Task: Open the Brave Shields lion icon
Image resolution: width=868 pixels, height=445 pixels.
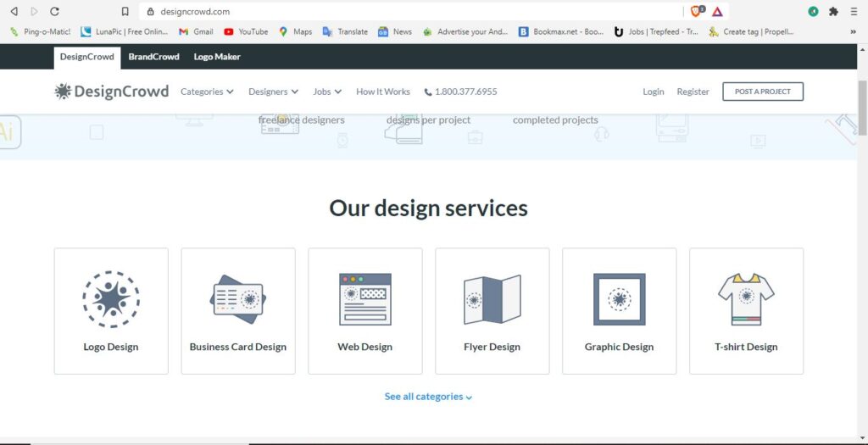Action: click(697, 11)
